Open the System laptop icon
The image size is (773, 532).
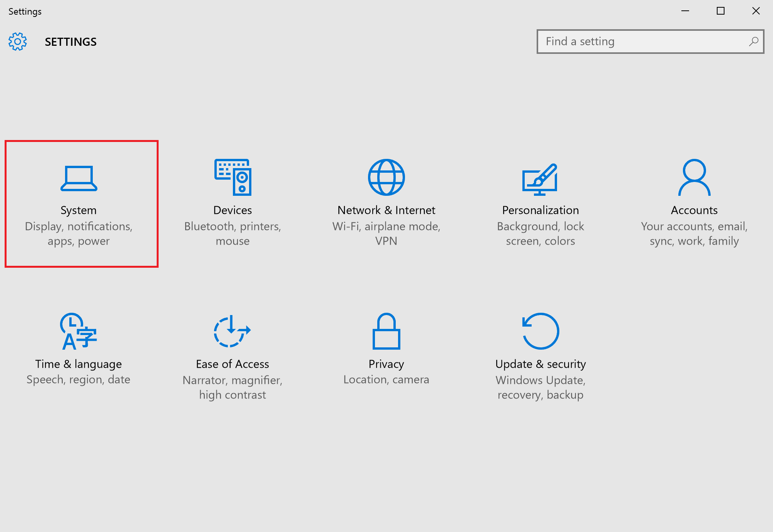79,178
